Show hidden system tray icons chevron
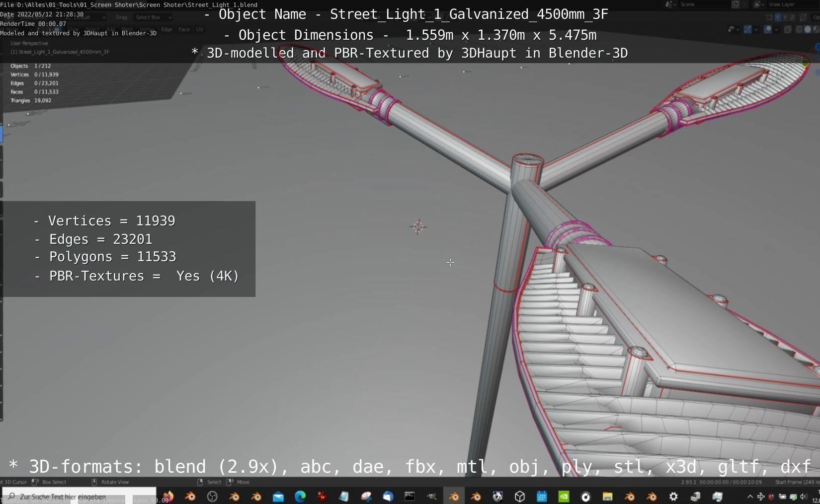 [x=750, y=497]
